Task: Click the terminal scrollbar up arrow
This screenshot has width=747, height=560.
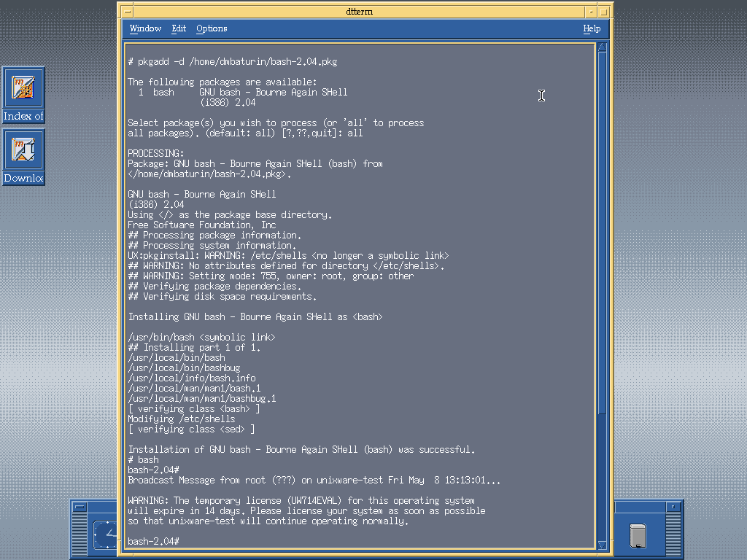Action: pos(602,48)
